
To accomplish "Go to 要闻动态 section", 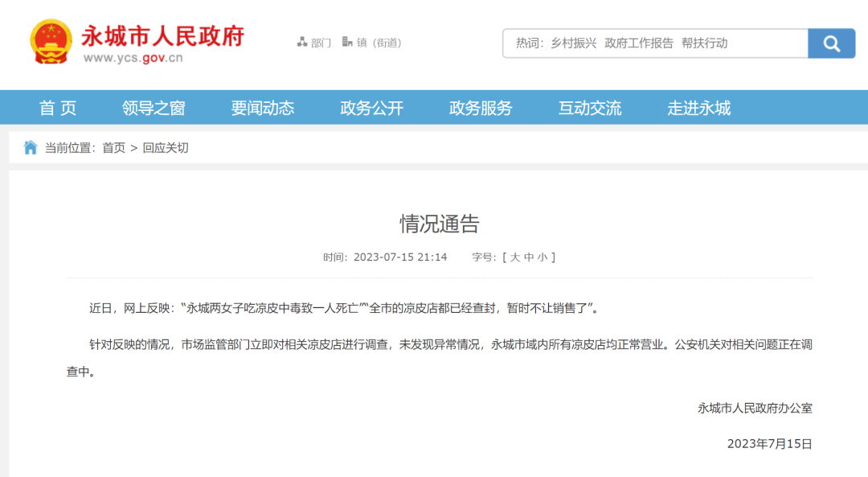I will click(263, 108).
